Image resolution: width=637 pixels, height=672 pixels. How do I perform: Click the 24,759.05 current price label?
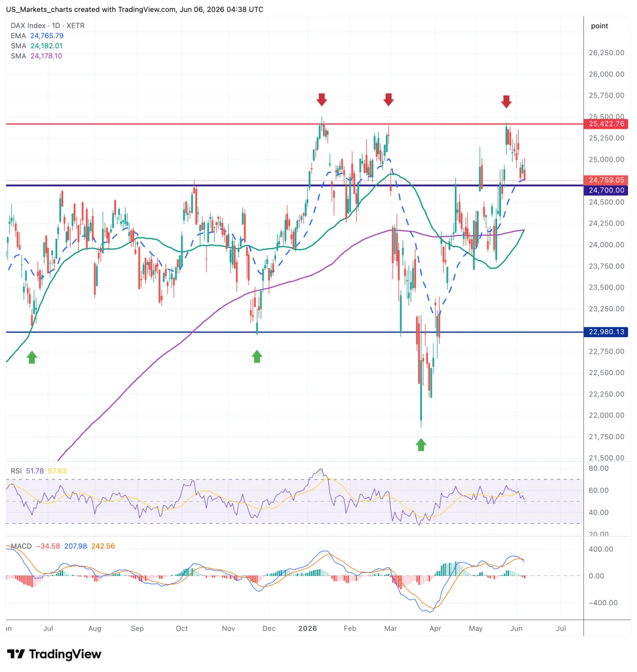click(606, 180)
